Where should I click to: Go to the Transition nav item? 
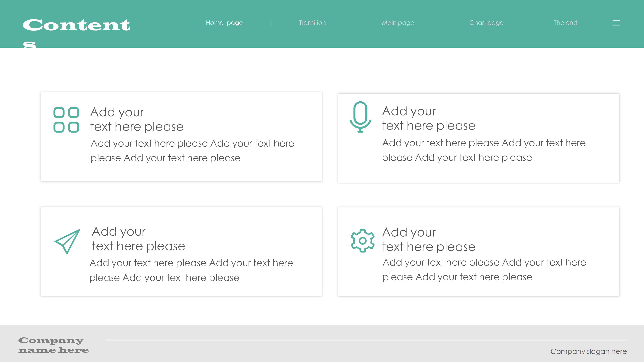point(312,23)
